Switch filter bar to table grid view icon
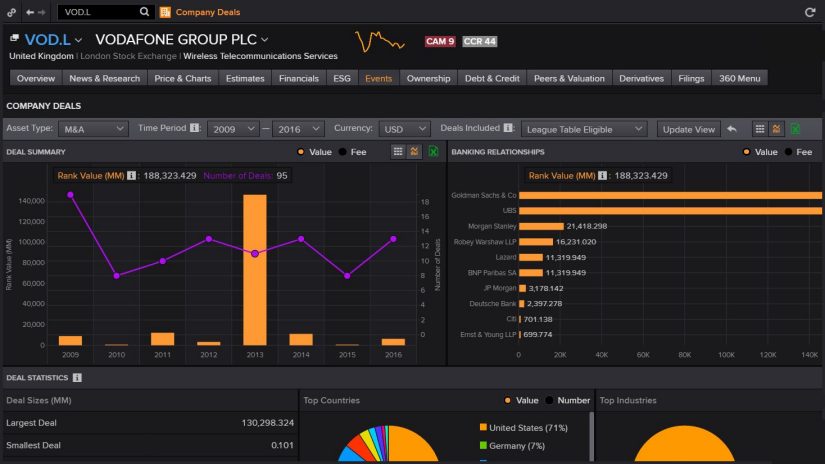The image size is (825, 464). 759,129
